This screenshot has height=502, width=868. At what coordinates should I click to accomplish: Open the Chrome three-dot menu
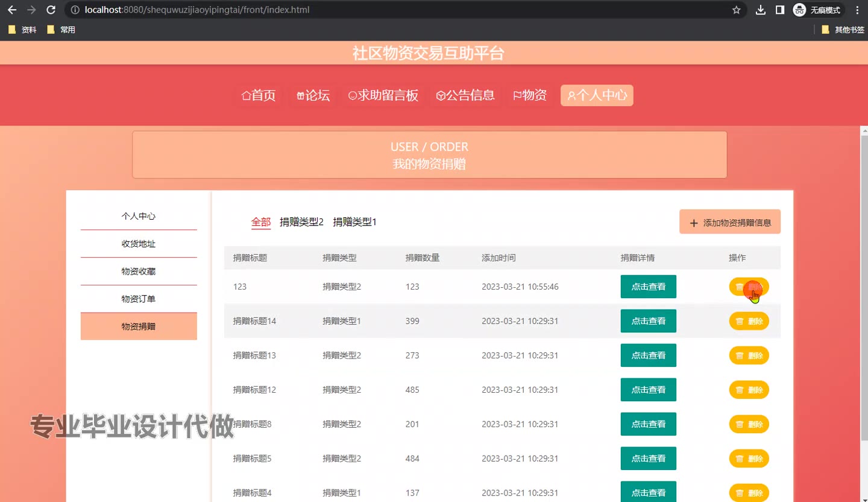[857, 10]
